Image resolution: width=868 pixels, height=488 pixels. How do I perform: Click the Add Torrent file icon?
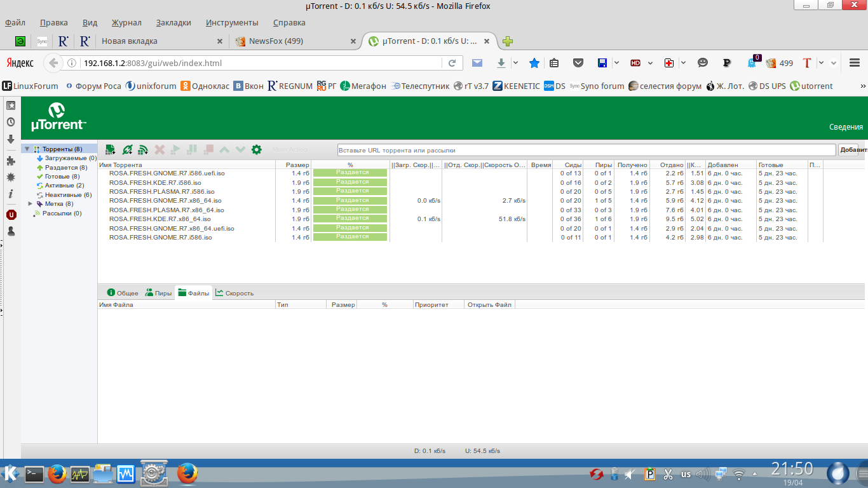click(111, 150)
